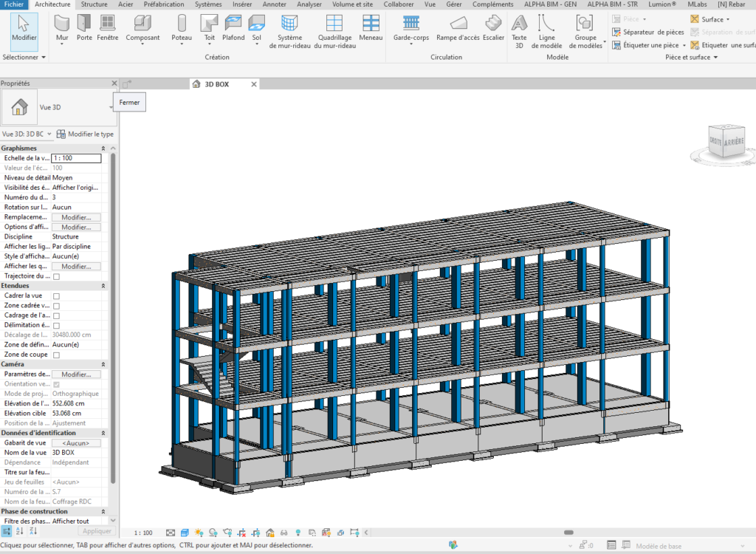Click Modifier button for Paramètres de rendu
756x554 pixels.
click(x=76, y=375)
